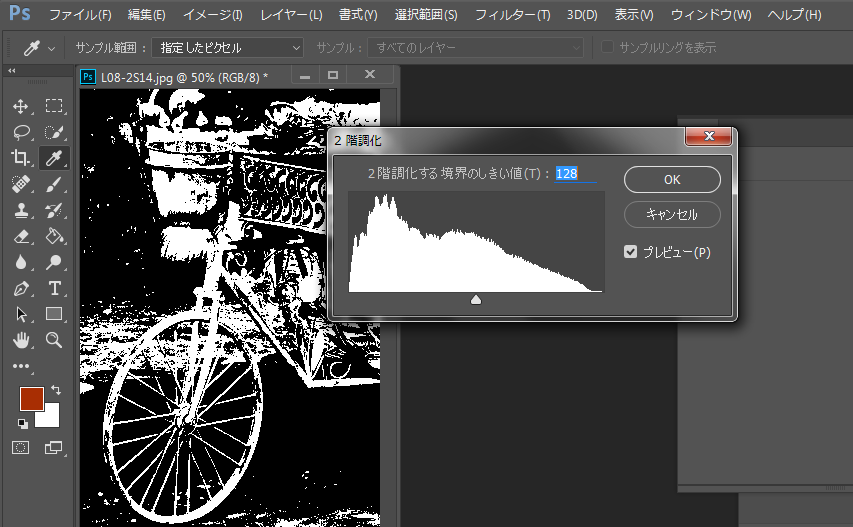The image size is (853, 527).
Task: Select the Paint Bucket tool
Action: click(54, 236)
